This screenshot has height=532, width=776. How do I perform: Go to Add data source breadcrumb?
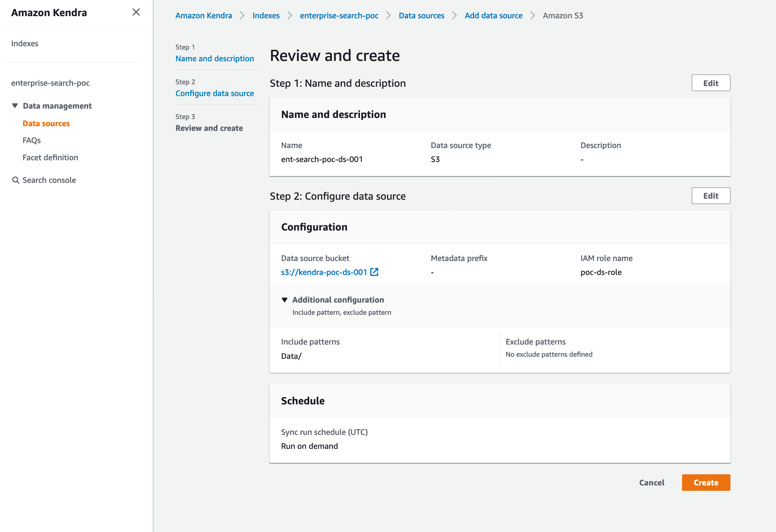pos(493,15)
